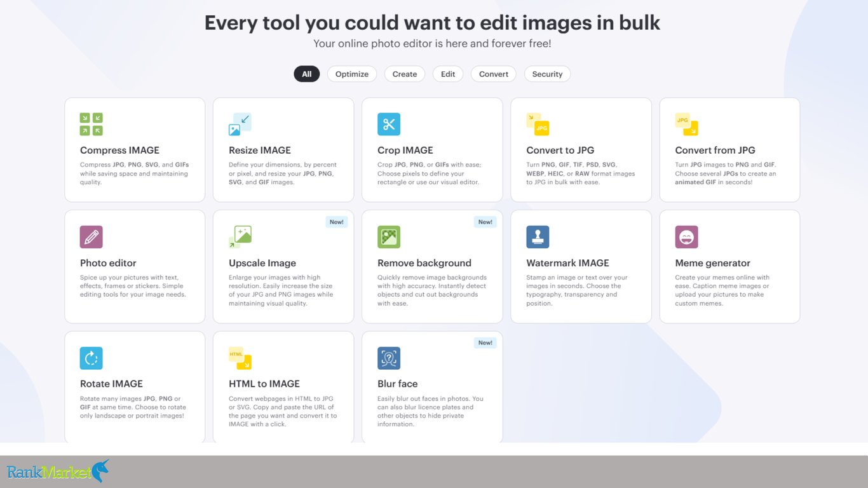Switch to the Edit filter tab

[448, 74]
